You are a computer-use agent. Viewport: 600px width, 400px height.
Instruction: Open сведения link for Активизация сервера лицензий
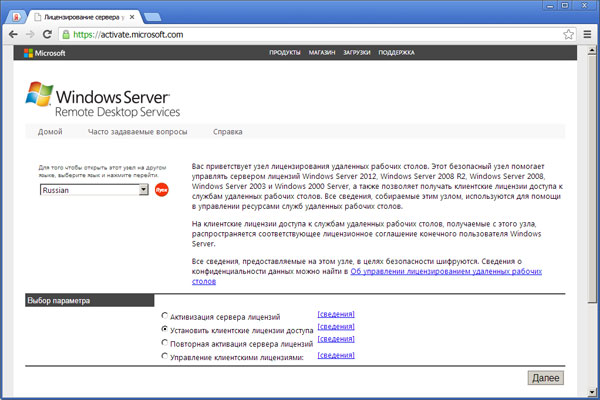tap(336, 314)
